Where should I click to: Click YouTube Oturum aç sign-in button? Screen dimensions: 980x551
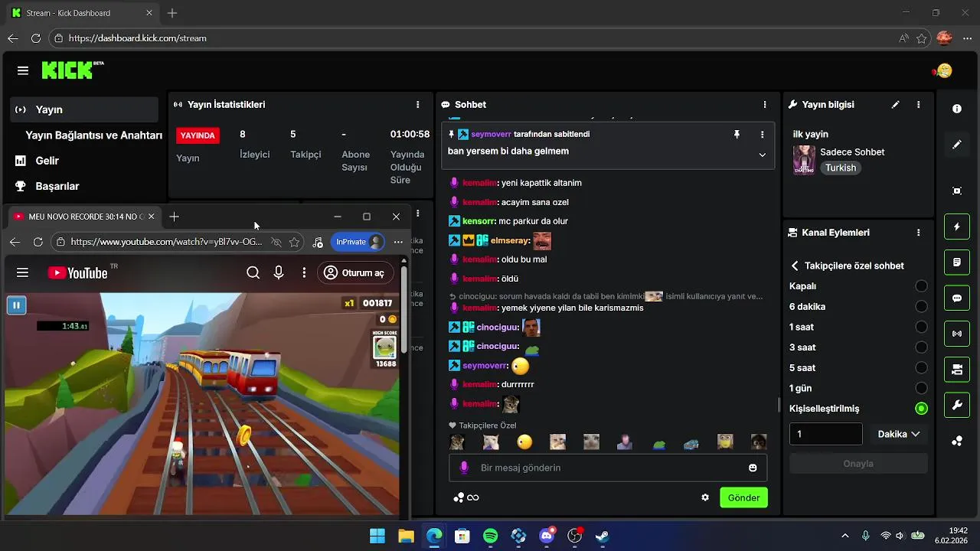click(356, 272)
